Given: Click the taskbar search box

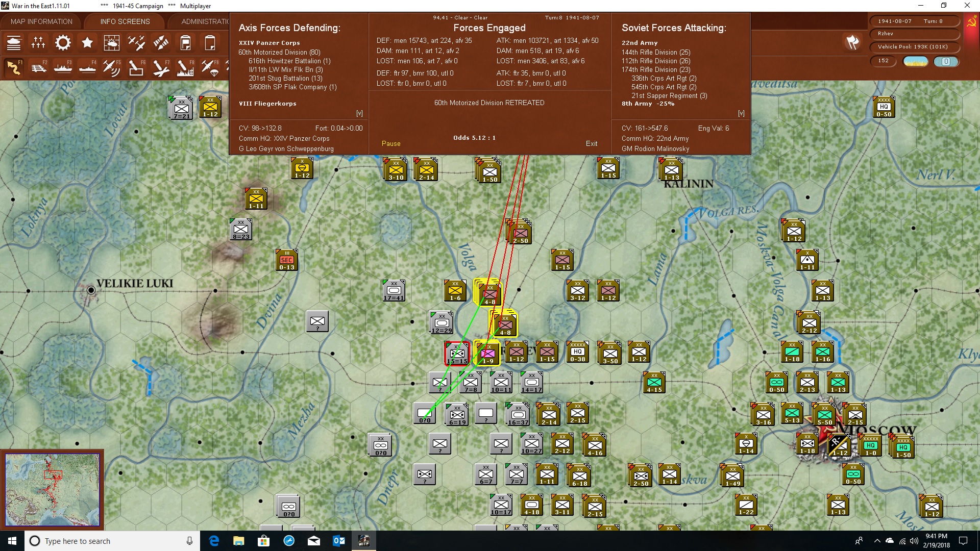Looking at the screenshot, I should [x=112, y=541].
